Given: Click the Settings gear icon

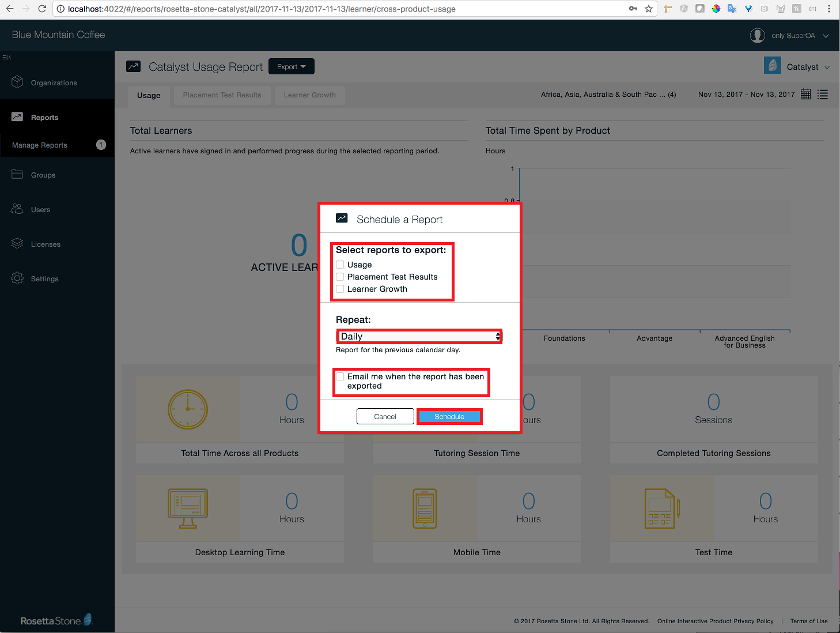Looking at the screenshot, I should click(x=17, y=278).
